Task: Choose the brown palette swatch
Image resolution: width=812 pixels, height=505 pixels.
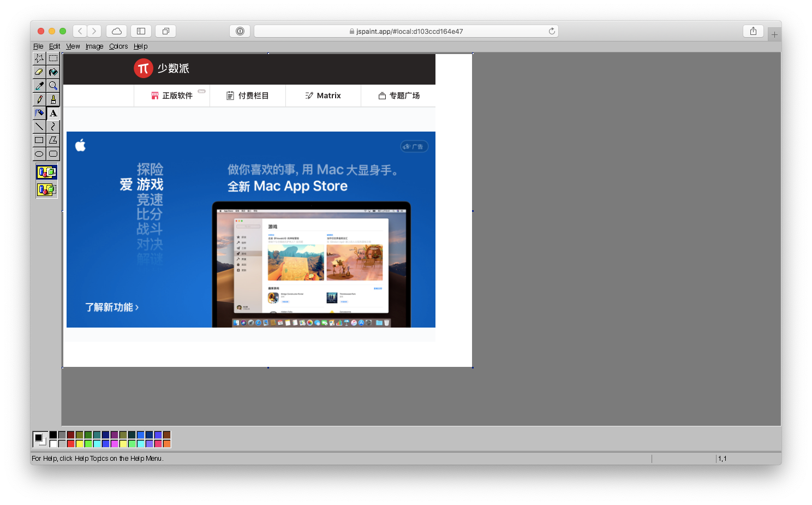Action: [x=167, y=435]
